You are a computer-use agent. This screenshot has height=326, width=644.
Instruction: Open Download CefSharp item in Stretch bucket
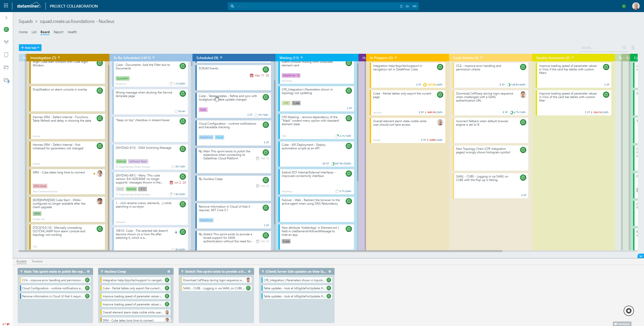pos(216,280)
